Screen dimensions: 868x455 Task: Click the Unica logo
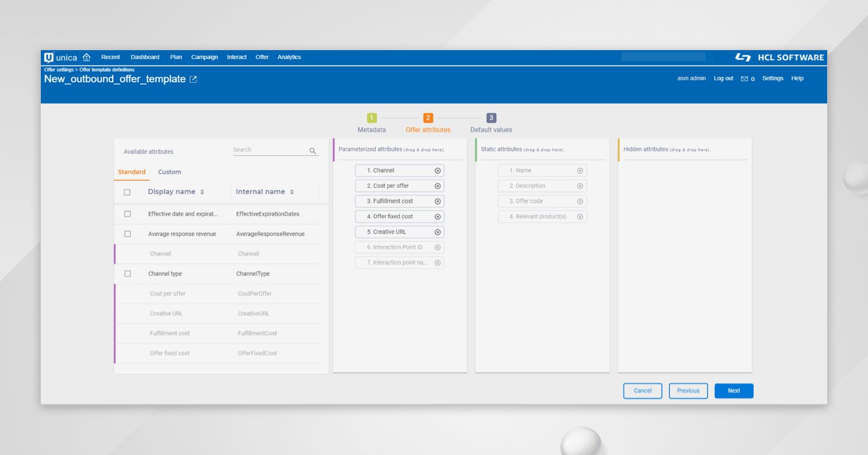pyautogui.click(x=61, y=57)
